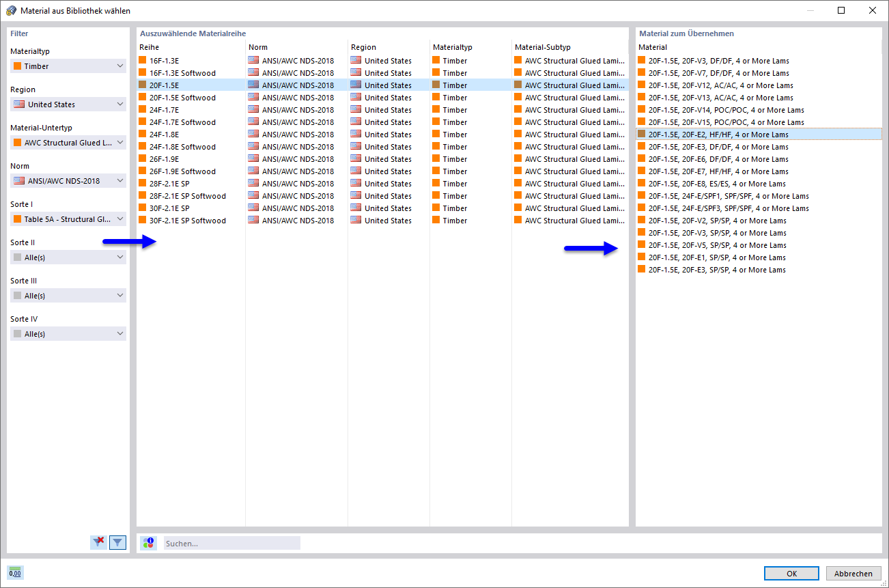This screenshot has width=889, height=588.
Task: Click the dialog title bar app icon
Action: pyautogui.click(x=12, y=10)
